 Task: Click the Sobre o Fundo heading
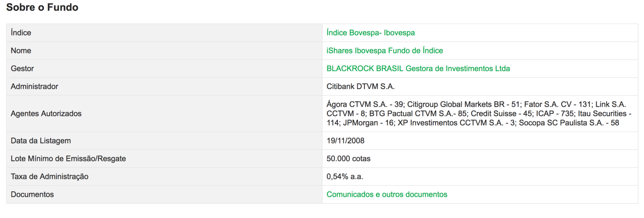(42, 7)
